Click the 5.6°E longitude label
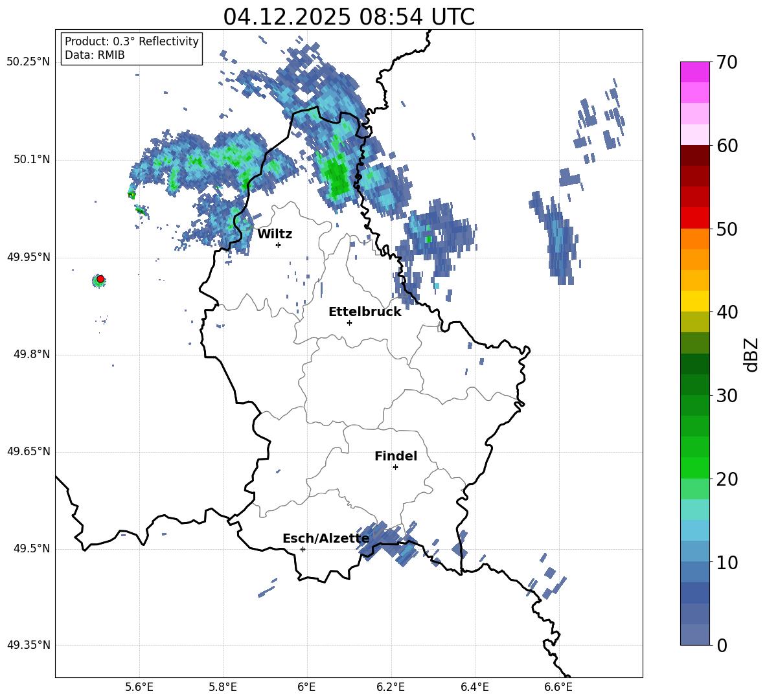The image size is (767, 700). [139, 688]
